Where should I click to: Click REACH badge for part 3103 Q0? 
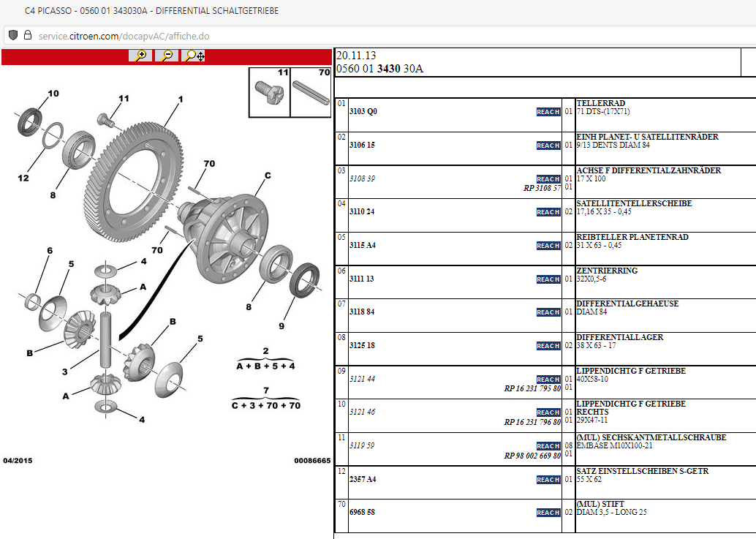tap(548, 112)
